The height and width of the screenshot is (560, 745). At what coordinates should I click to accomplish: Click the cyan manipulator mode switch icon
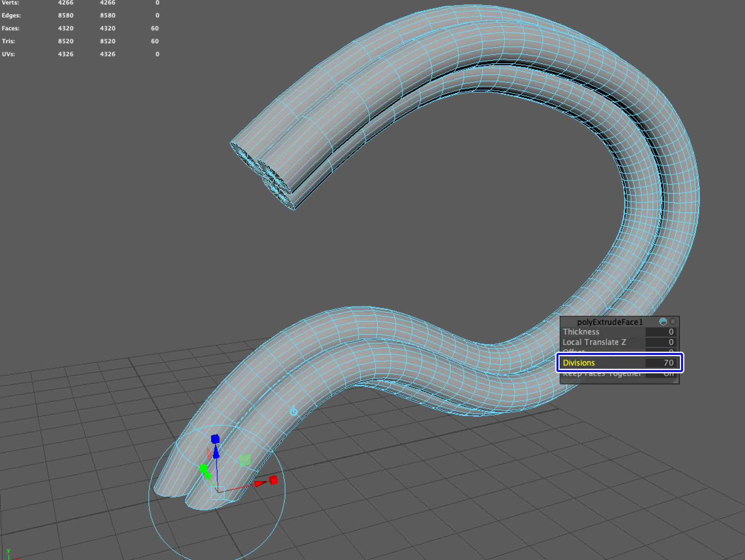[x=294, y=411]
